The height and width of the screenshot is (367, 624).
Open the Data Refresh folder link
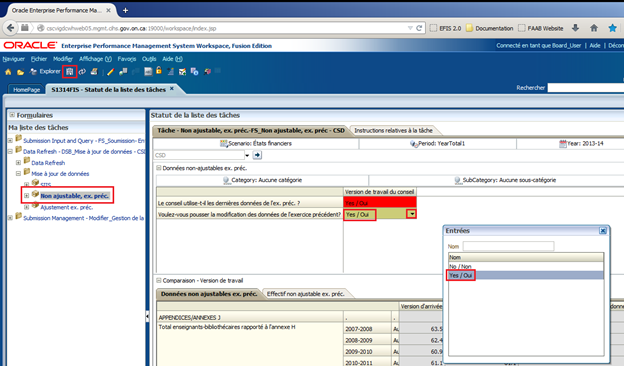48,163
